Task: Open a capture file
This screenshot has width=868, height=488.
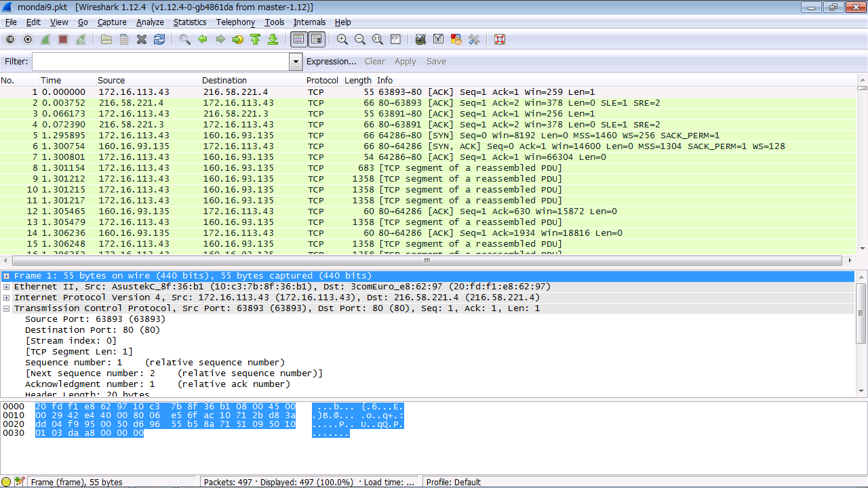Action: pos(106,39)
